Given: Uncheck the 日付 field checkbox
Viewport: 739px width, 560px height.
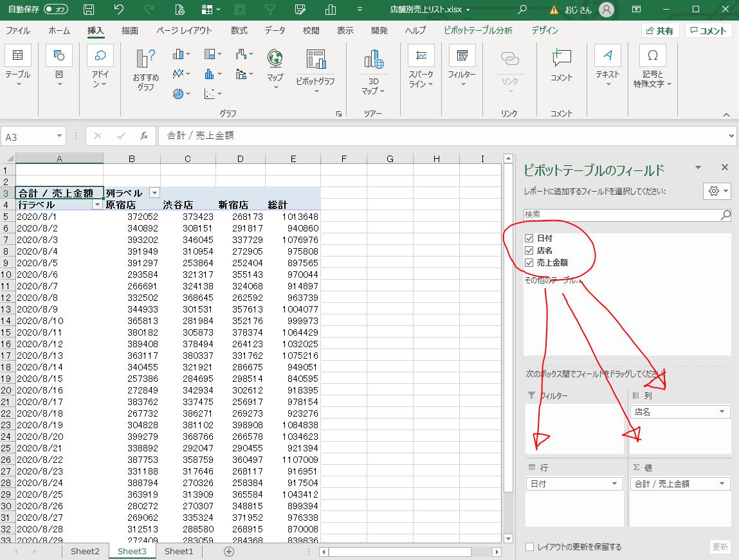Looking at the screenshot, I should 529,239.
